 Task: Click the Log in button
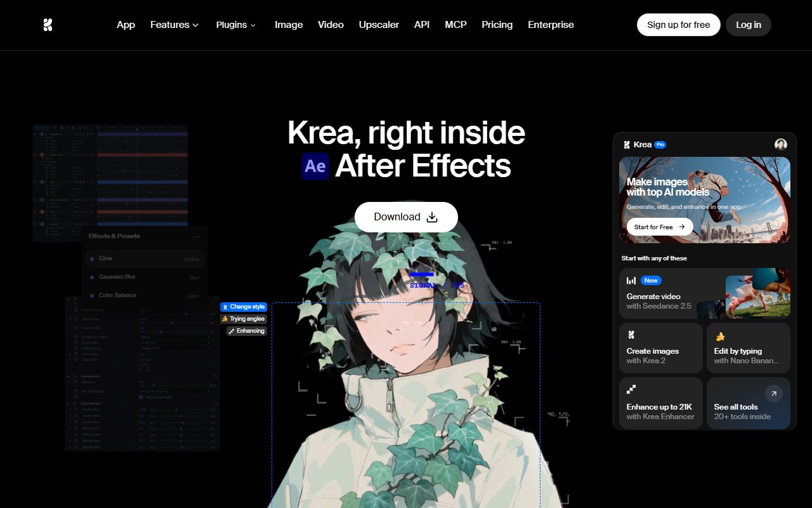point(749,25)
